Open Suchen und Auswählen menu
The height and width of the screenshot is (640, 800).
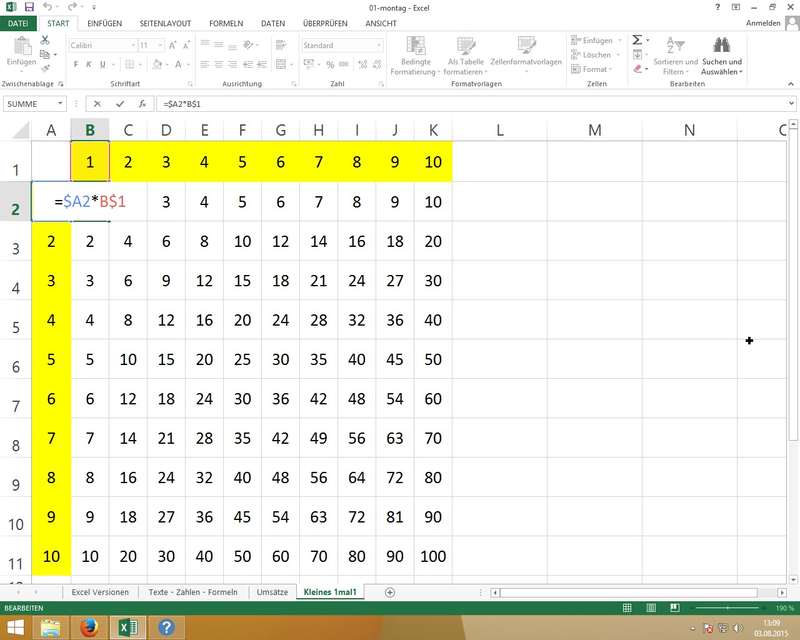(x=721, y=56)
